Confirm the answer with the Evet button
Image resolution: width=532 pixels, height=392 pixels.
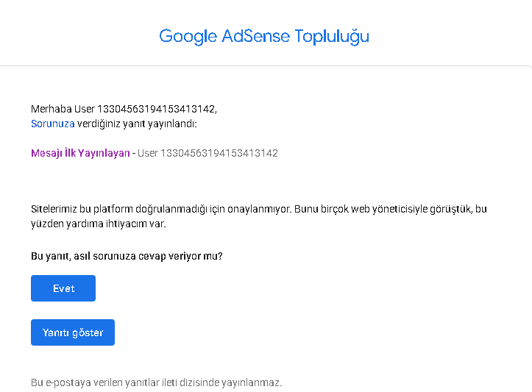[x=63, y=288]
